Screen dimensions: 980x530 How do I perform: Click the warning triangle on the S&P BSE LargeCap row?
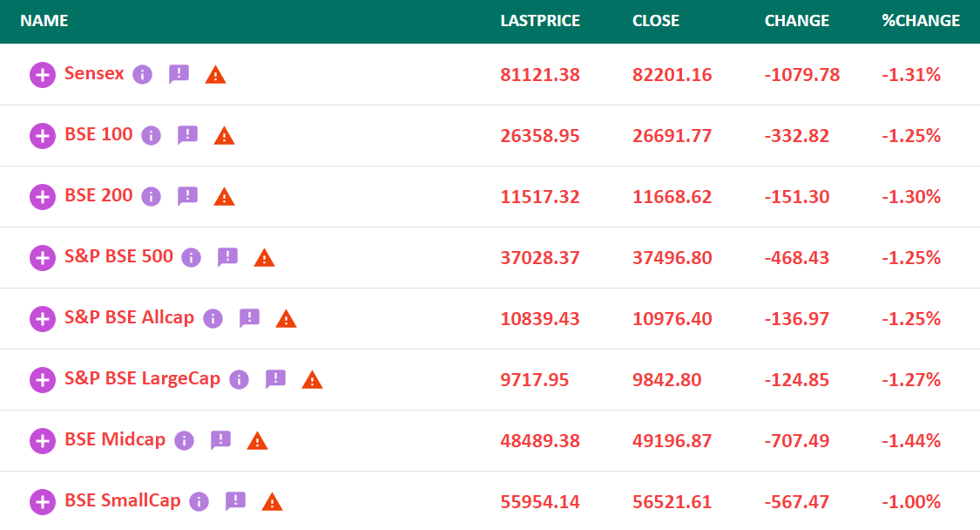[313, 380]
